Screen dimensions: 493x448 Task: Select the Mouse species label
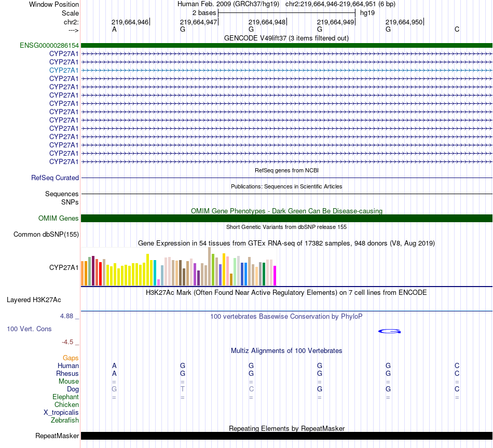69,382
